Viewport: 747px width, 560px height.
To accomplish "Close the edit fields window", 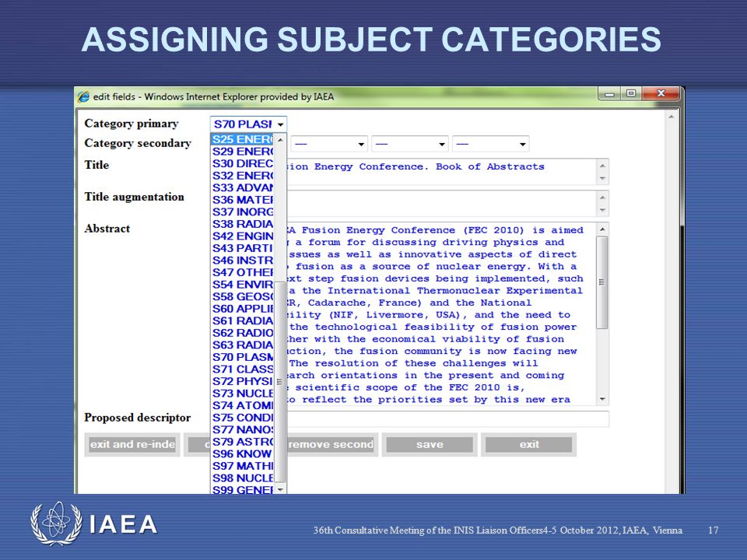I will 661,94.
